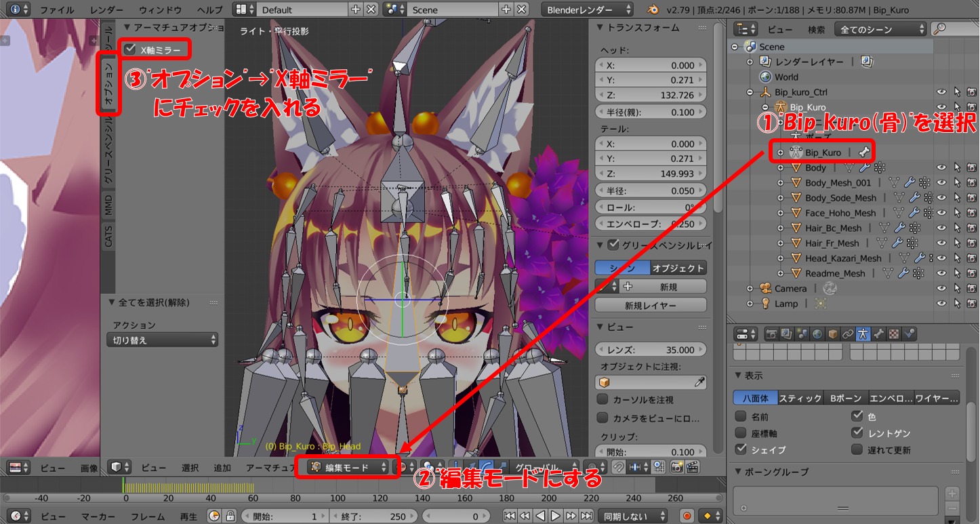Disable the レントゲン checkbox
This screenshot has height=524, width=980.
[857, 433]
